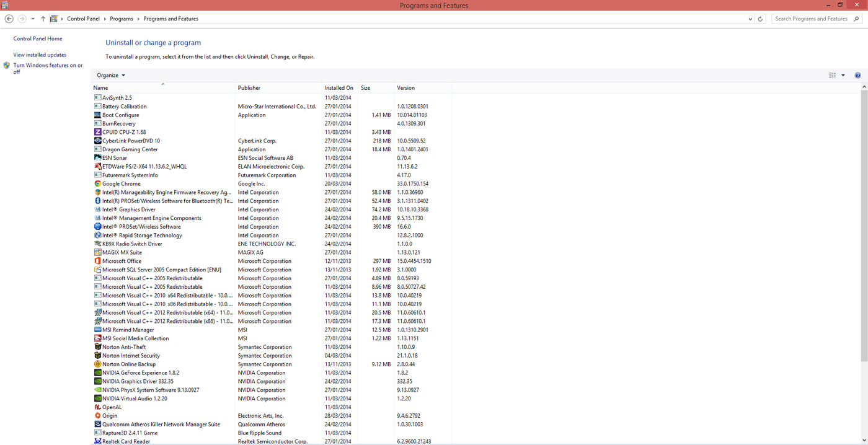Viewport: 868px width, 445px height.
Task: Click the KB9X Radio Switch Driver icon
Action: coord(97,244)
